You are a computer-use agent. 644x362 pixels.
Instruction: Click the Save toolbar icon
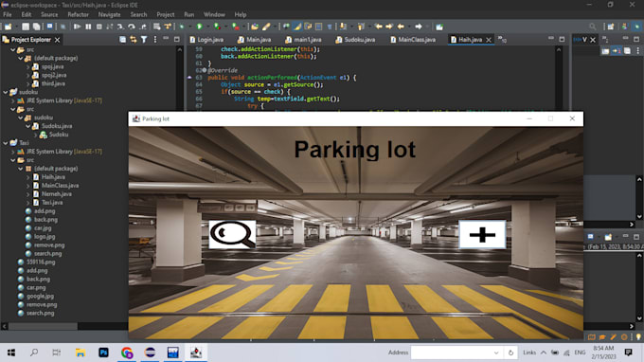pos(26,27)
